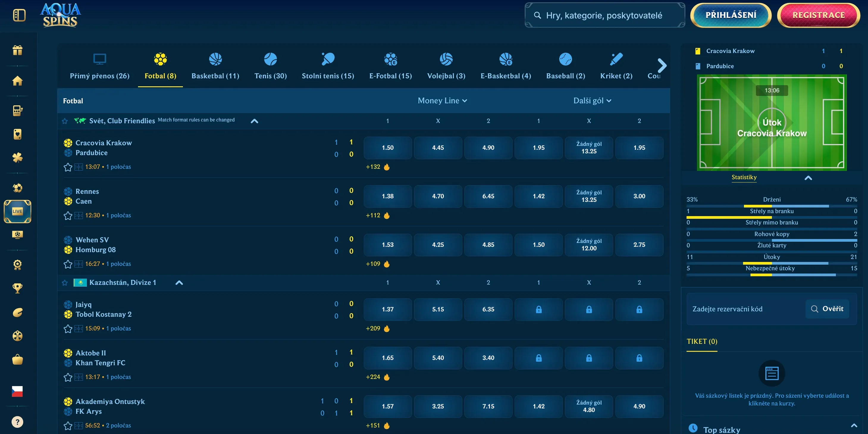
Task: Show more sports with the right arrow
Action: [662, 65]
